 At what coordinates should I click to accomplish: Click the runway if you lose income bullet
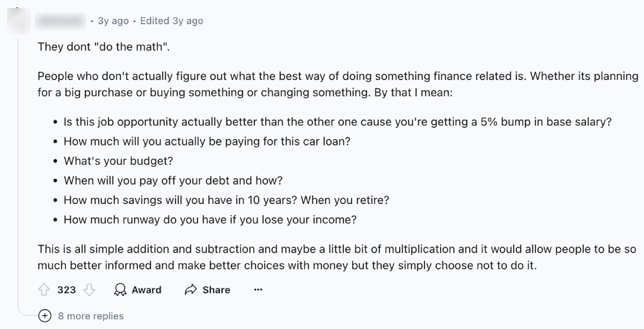point(210,220)
